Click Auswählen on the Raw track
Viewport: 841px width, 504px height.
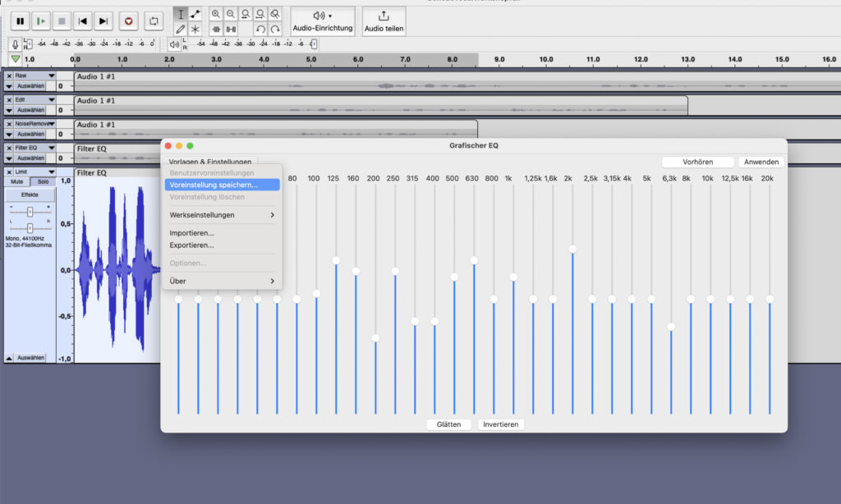(30, 86)
